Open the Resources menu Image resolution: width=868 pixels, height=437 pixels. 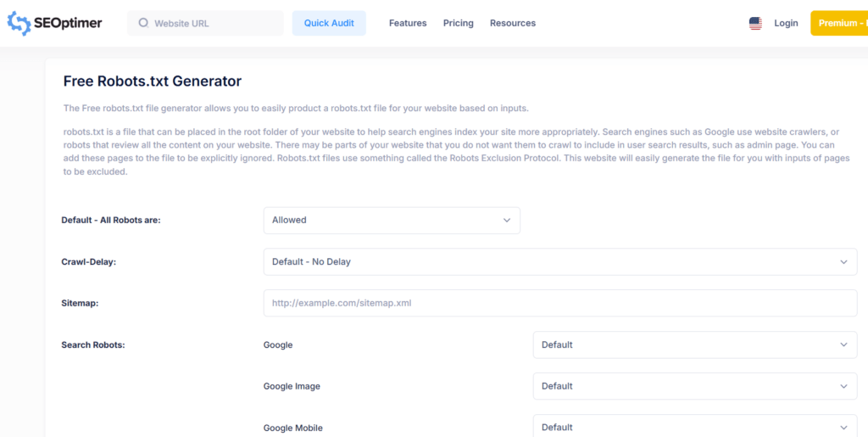[513, 24]
